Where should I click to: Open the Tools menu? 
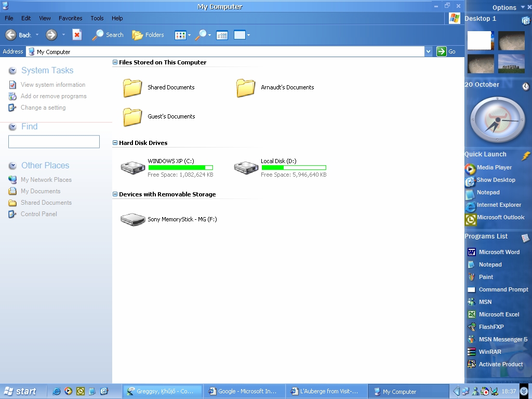click(97, 18)
